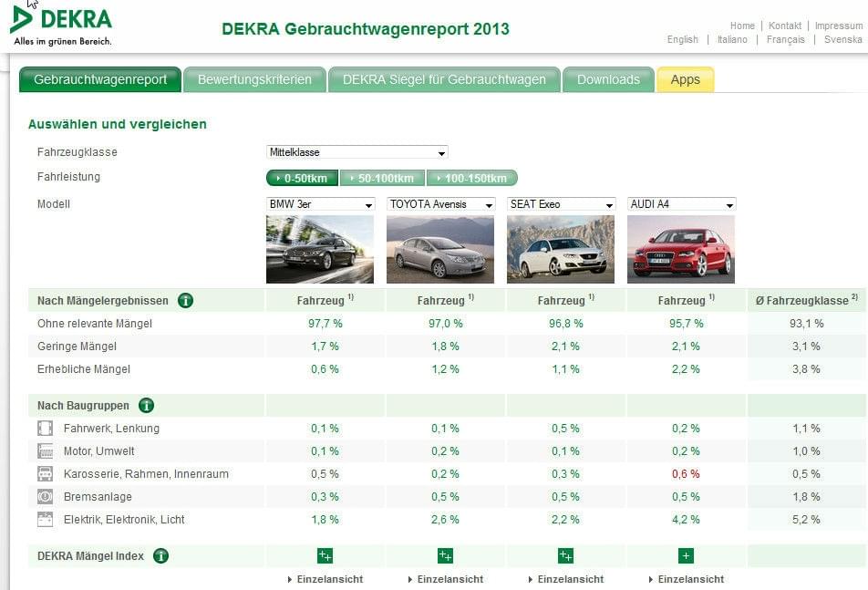Select the 50-100tkm mileage range
Screen dimensions: 868x590
[x=383, y=178]
